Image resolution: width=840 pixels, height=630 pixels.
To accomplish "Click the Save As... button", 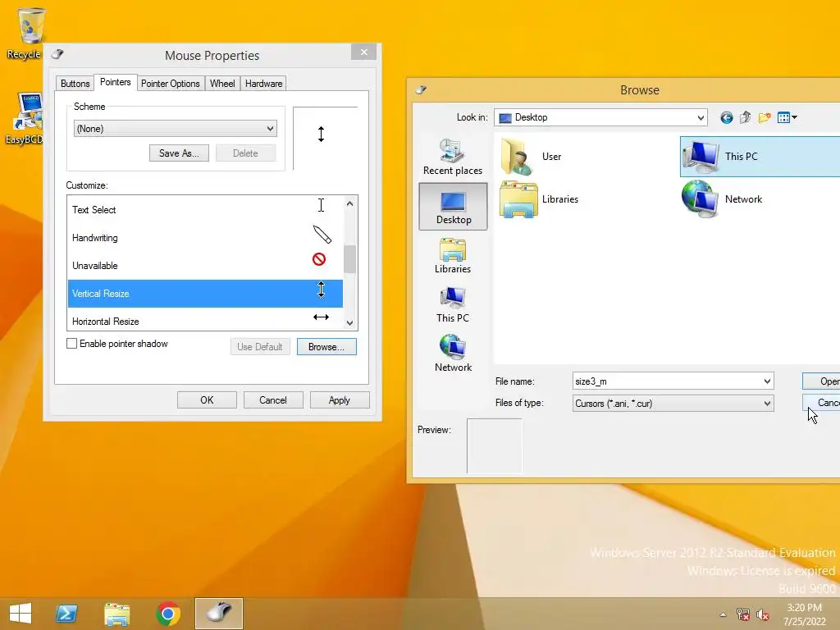I will click(179, 153).
